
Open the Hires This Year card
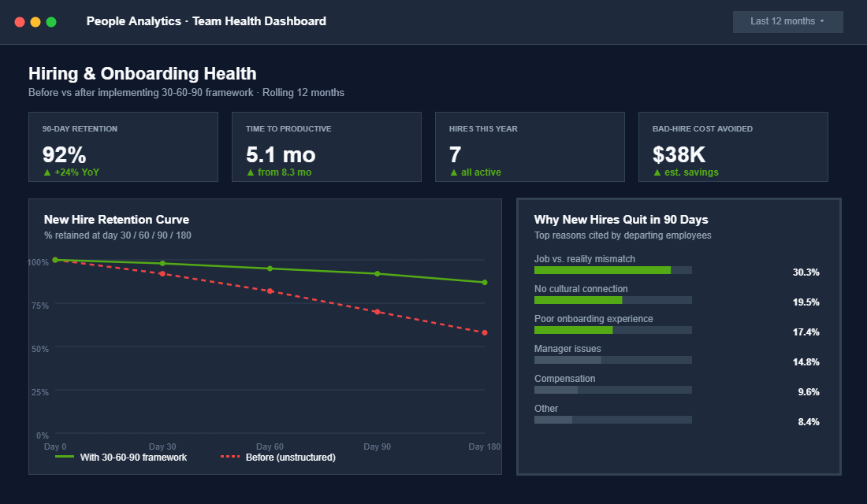click(530, 146)
